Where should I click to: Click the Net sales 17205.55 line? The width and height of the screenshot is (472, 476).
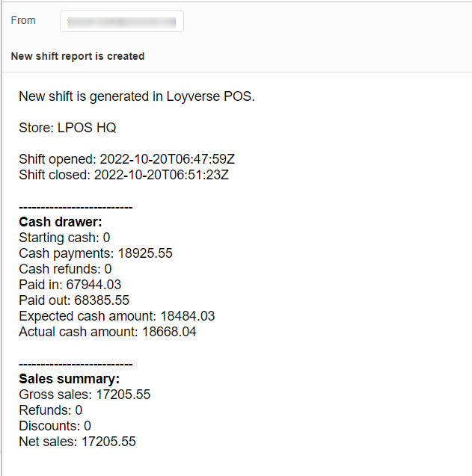pyautogui.click(x=77, y=442)
